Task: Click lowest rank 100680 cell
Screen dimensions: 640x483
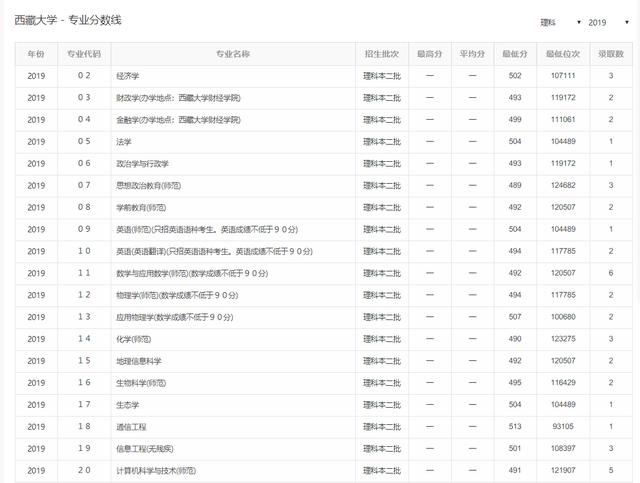Action: (563, 317)
